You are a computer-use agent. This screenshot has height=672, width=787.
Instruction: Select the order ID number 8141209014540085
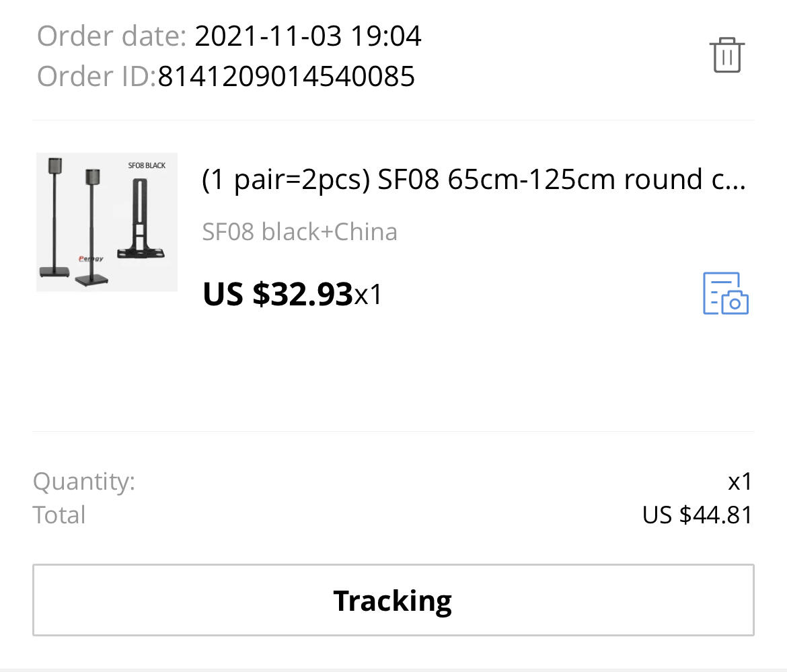tap(286, 76)
